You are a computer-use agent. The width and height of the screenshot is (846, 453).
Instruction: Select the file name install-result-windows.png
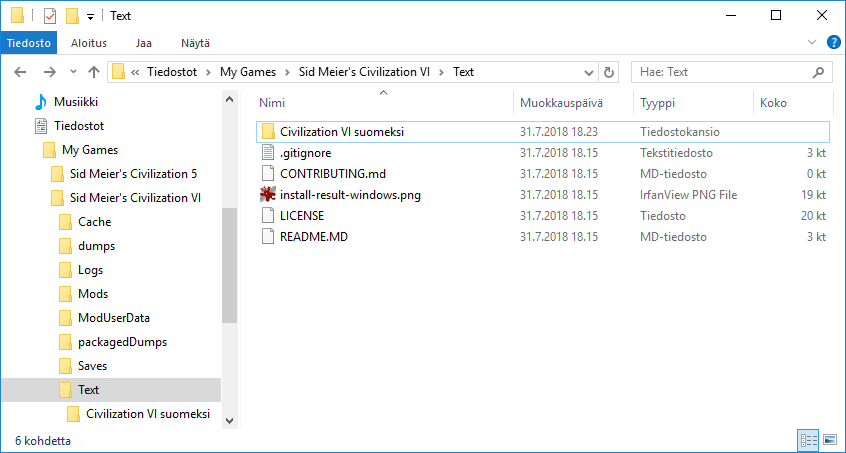(350, 195)
